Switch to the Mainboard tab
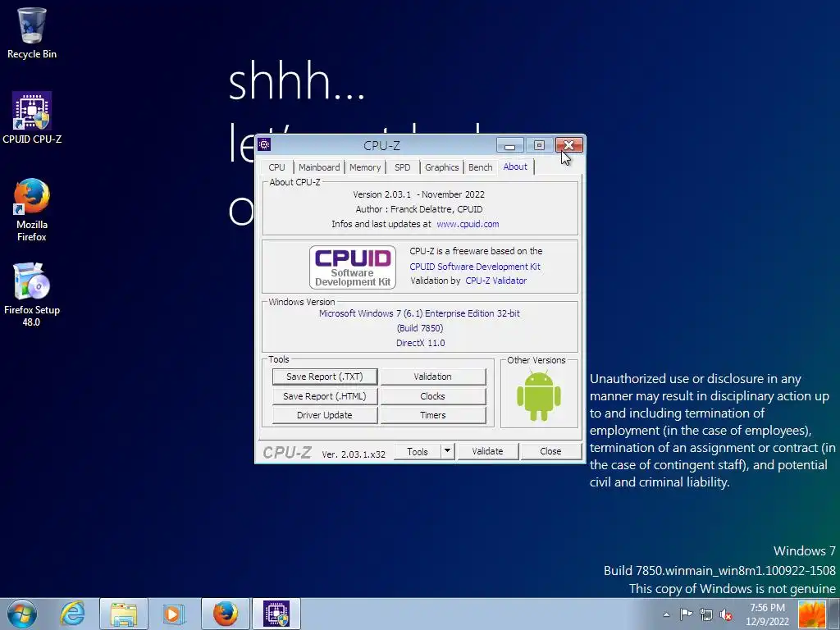The height and width of the screenshot is (630, 840). pos(319,167)
